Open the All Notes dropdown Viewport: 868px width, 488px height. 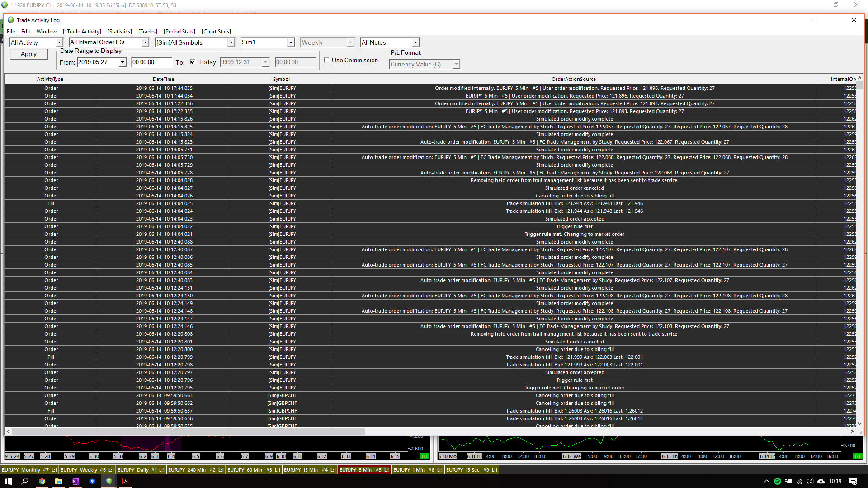click(x=415, y=42)
